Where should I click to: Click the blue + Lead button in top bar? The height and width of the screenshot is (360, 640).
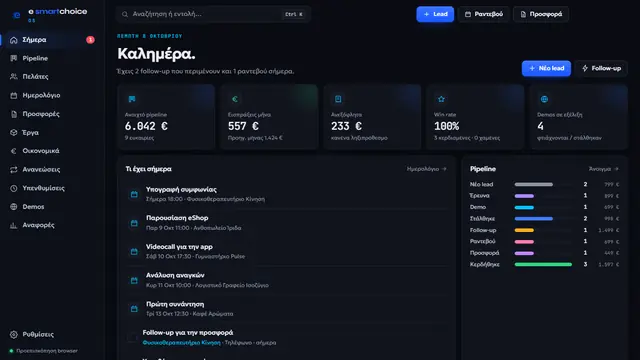pos(435,14)
